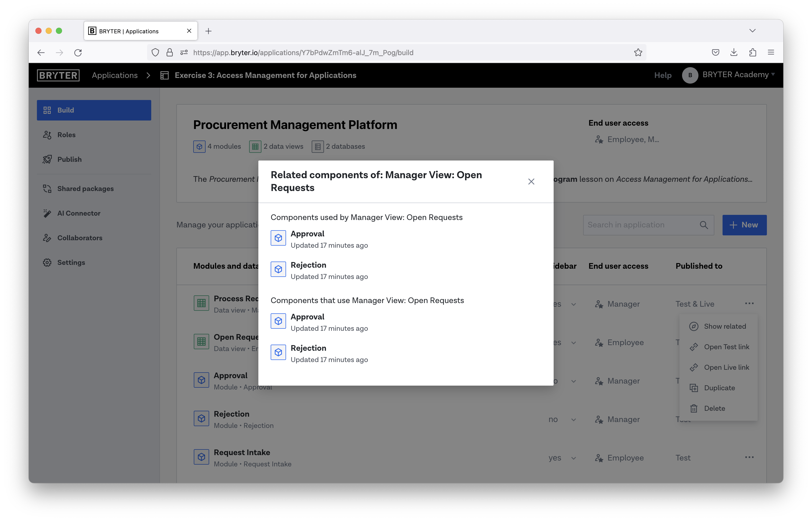Select Delete from context menu
812x521 pixels.
pyautogui.click(x=714, y=408)
